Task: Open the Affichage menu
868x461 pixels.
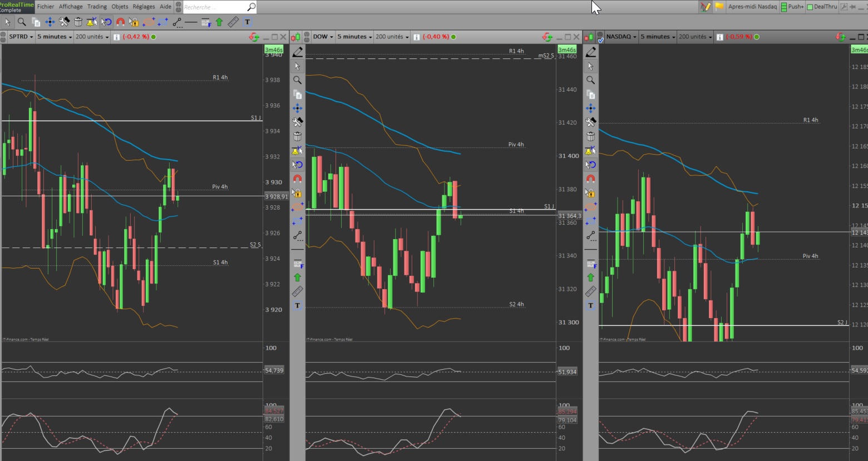Action: coord(71,7)
